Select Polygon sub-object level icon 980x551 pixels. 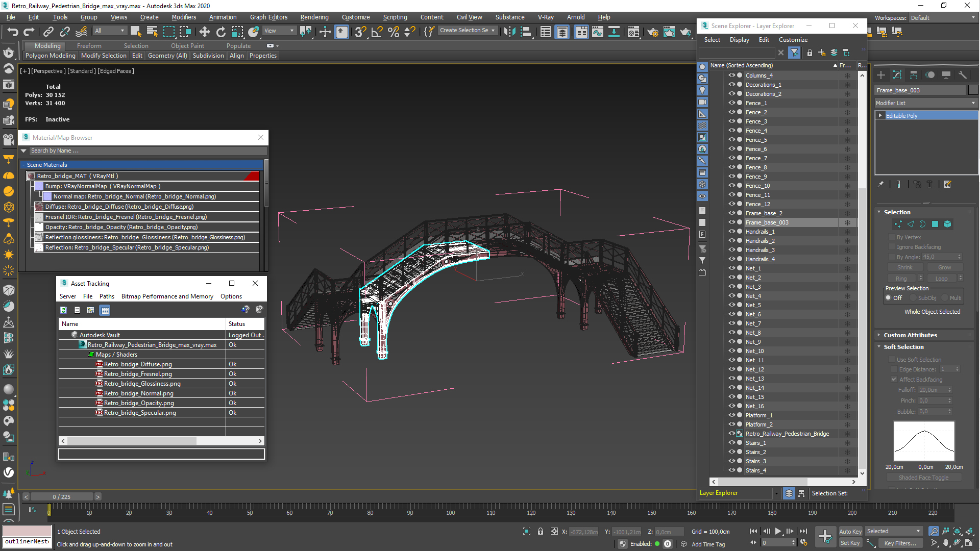935,224
